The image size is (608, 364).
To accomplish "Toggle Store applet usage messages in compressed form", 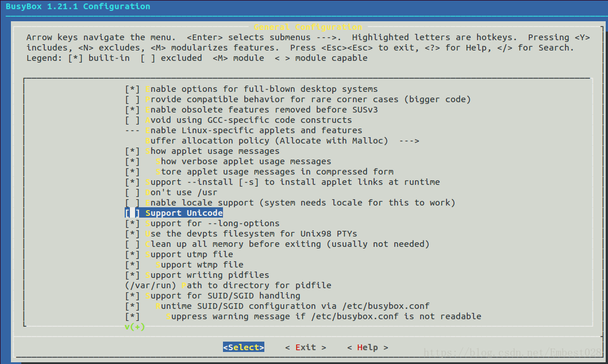I will 259,172.
